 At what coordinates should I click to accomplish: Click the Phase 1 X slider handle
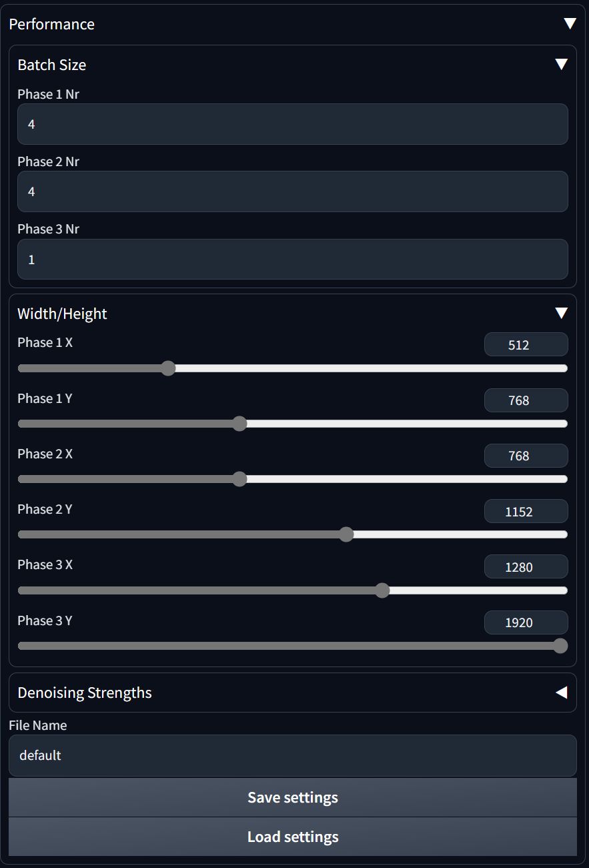(x=168, y=368)
